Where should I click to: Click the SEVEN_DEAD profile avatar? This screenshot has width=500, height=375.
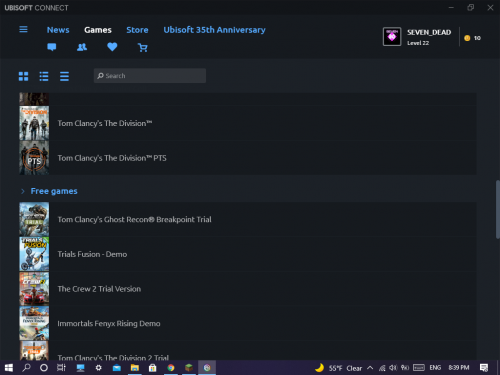(392, 37)
